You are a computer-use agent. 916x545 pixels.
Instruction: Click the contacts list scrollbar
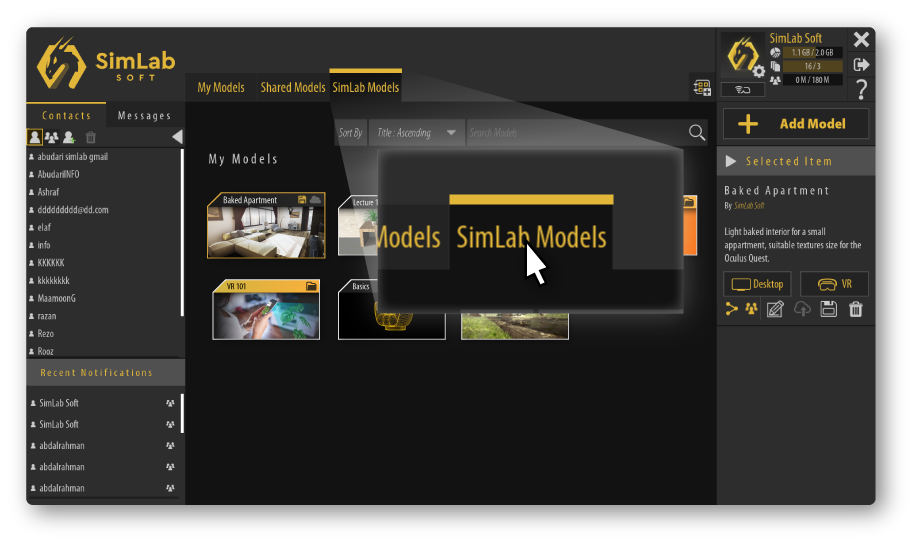[182, 232]
